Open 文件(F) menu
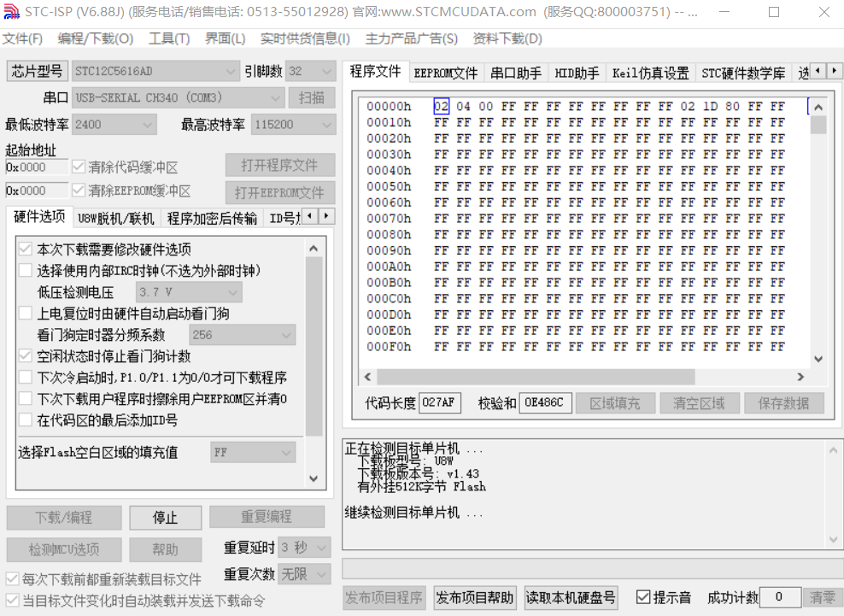 click(22, 38)
